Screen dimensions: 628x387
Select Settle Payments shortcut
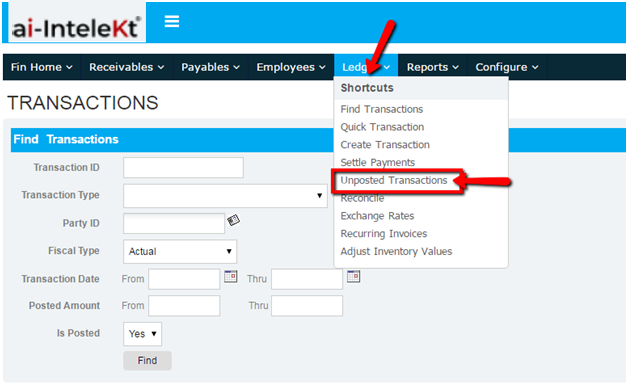[378, 162]
